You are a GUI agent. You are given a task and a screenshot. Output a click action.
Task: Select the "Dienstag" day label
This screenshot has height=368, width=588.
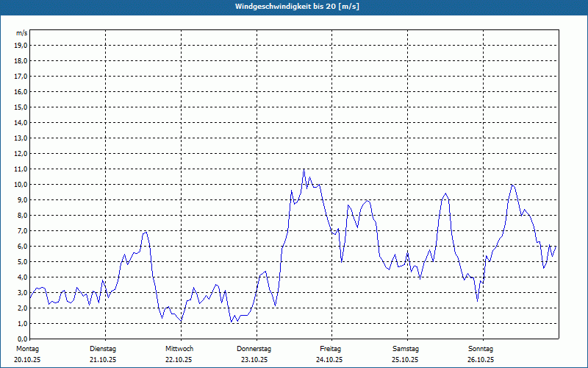click(103, 348)
